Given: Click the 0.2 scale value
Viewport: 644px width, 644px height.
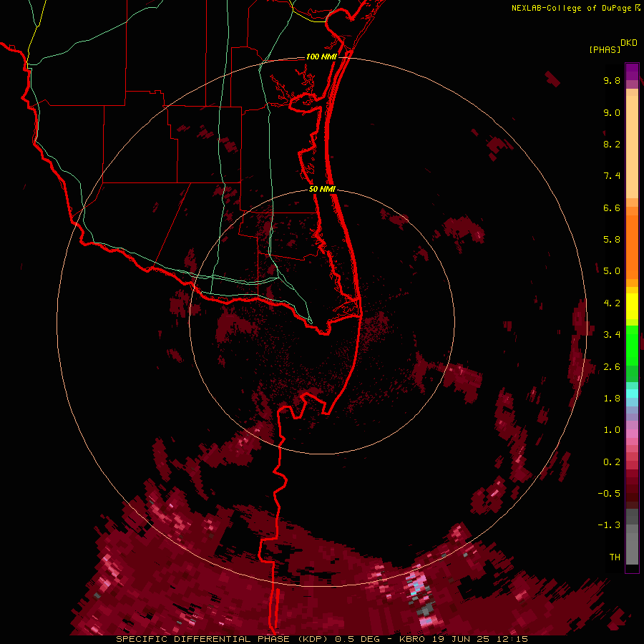Looking at the screenshot, I should pos(612,462).
